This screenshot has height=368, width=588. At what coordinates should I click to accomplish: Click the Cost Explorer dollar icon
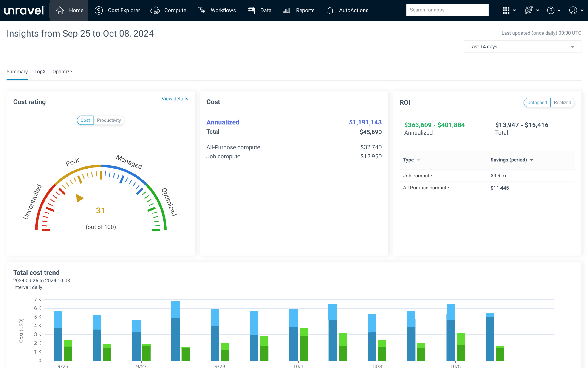[x=99, y=11]
